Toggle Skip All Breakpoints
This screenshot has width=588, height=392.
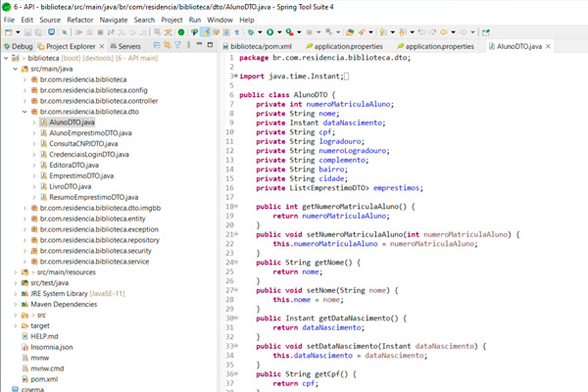point(65,32)
